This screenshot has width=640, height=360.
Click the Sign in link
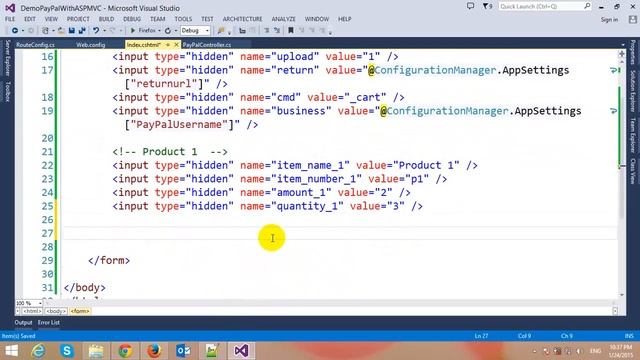[x=609, y=20]
